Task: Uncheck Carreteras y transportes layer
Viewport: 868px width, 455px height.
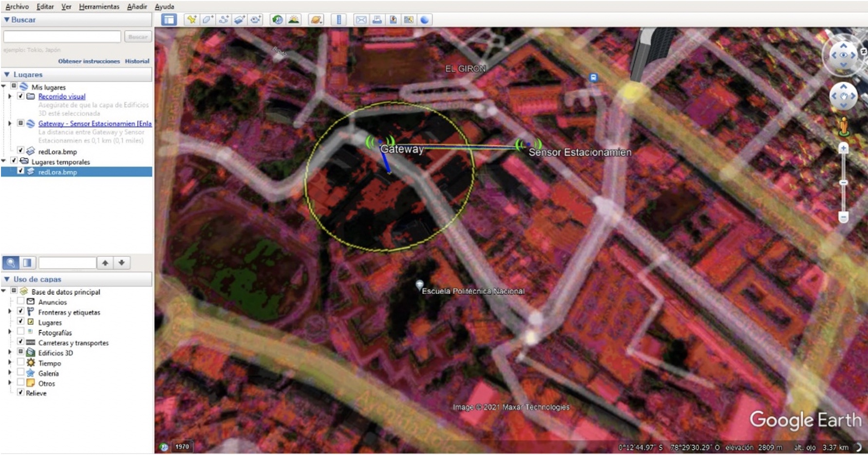Action: pos(20,342)
